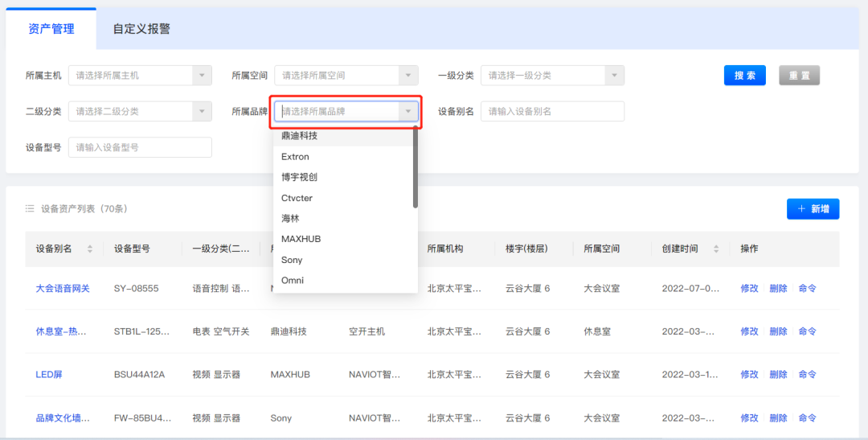Click 命令 for 品牌文化墙 row
The image size is (868, 440).
807,417
